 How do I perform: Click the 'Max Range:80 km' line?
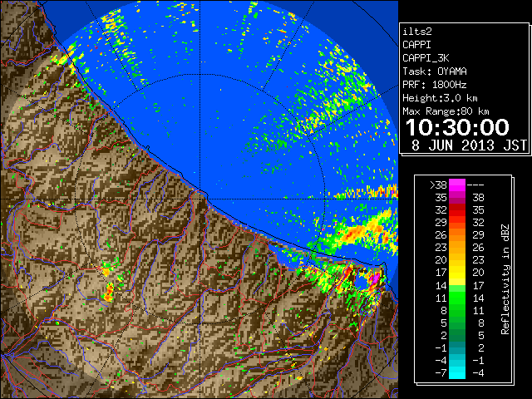446,111
